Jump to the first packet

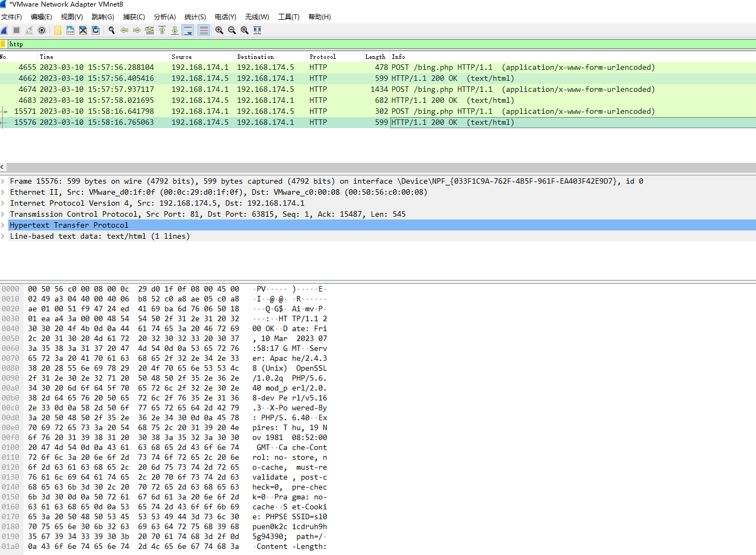point(162,30)
